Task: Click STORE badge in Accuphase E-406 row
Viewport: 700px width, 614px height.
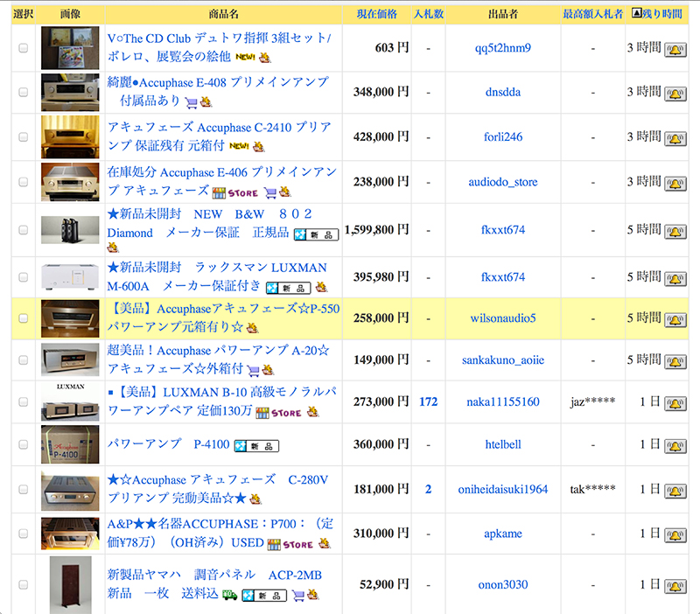Action: 234,193
